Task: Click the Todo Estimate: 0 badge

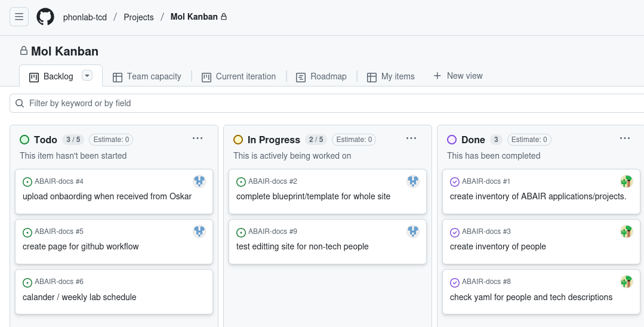Action: [x=111, y=140]
